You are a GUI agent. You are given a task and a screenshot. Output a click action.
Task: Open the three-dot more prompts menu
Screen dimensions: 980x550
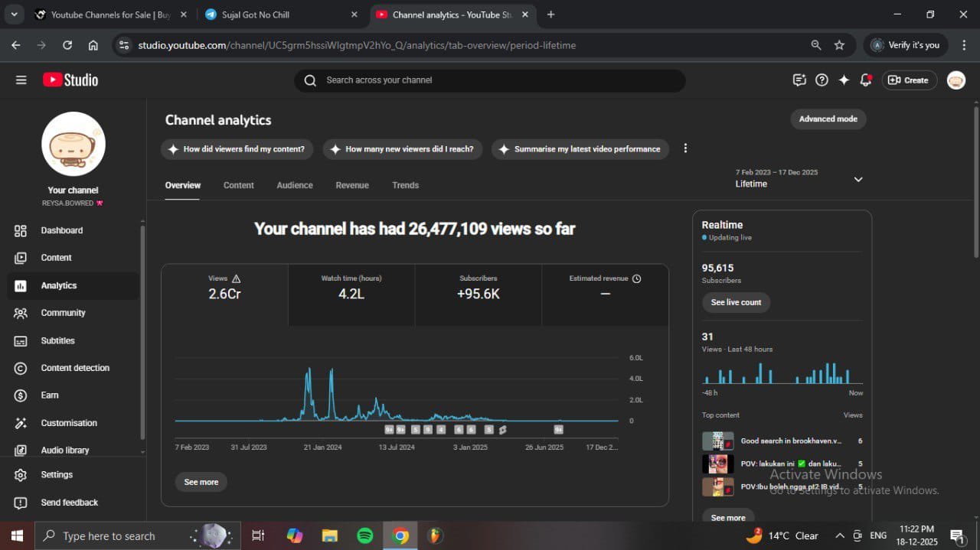pyautogui.click(x=685, y=148)
